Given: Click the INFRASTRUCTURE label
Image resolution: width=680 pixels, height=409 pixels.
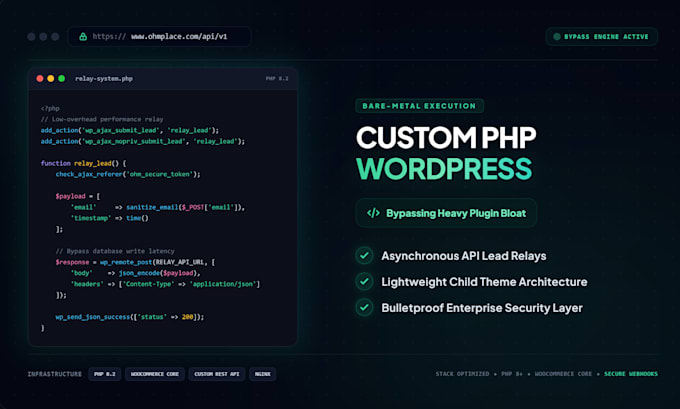Looking at the screenshot, I should click(x=55, y=374).
